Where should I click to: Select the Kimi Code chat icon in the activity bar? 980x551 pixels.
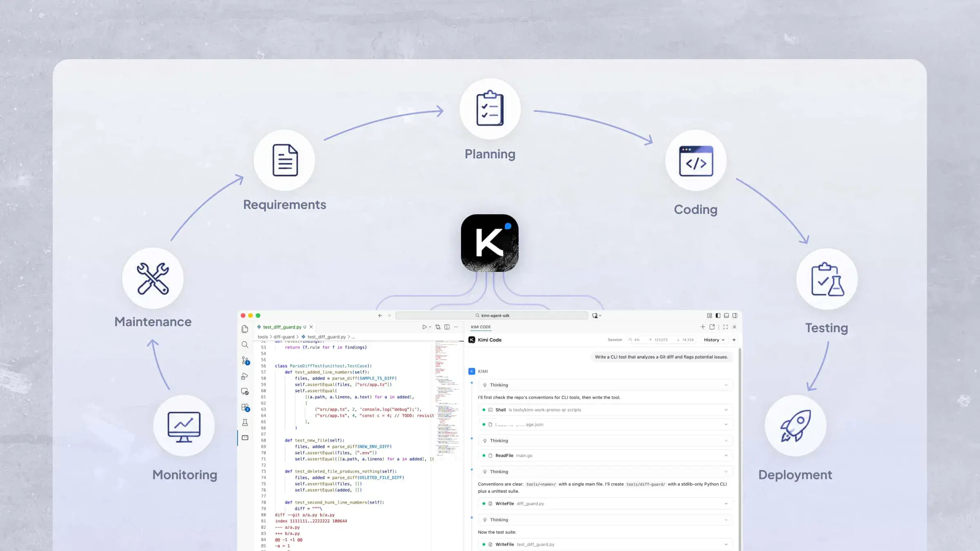(x=245, y=438)
